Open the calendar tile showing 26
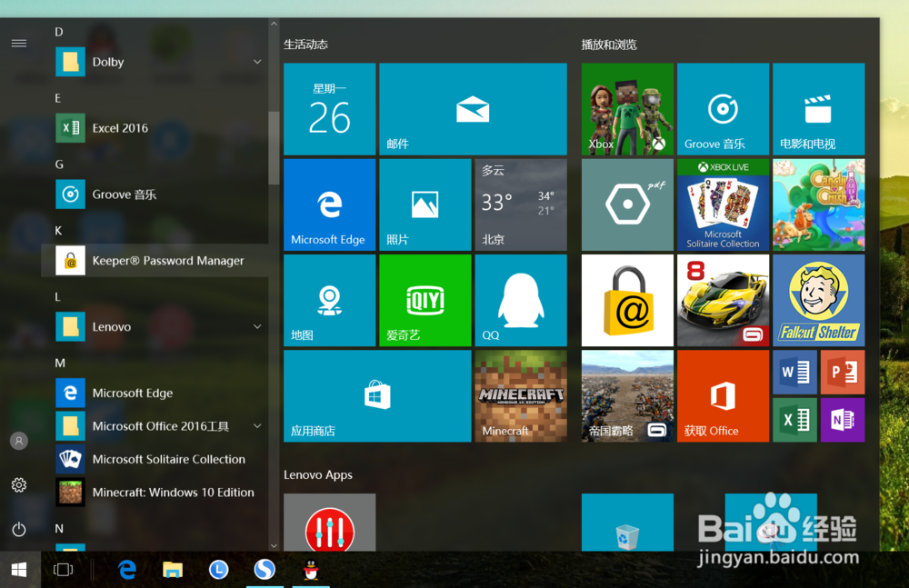The width and height of the screenshot is (909, 588). [329, 109]
